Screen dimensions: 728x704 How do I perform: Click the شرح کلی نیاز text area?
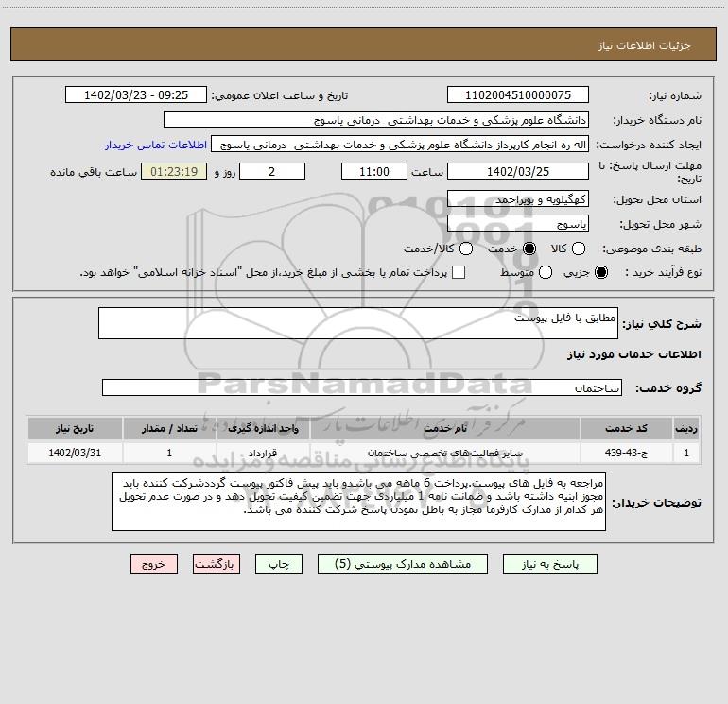[358, 323]
